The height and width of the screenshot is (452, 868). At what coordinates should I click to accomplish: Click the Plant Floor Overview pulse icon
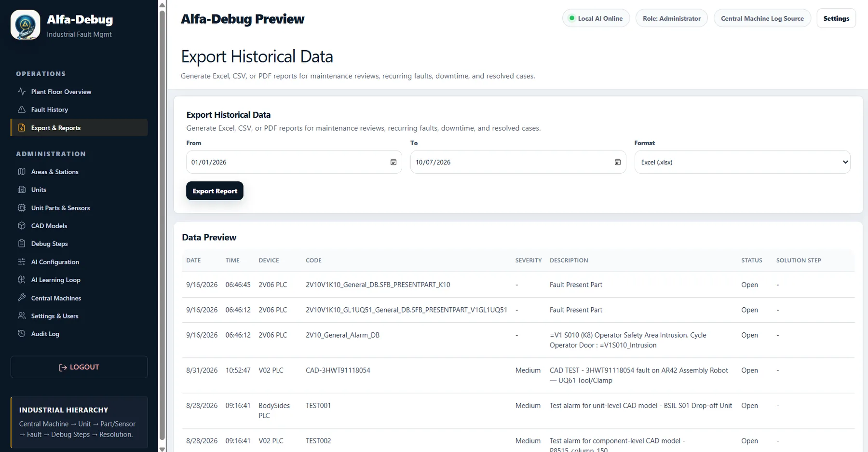(22, 91)
